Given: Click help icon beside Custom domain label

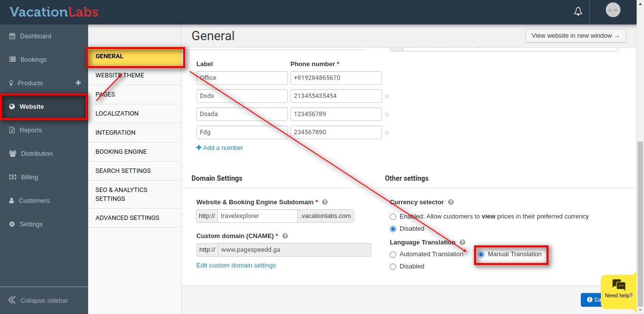Looking at the screenshot, I should click(285, 236).
